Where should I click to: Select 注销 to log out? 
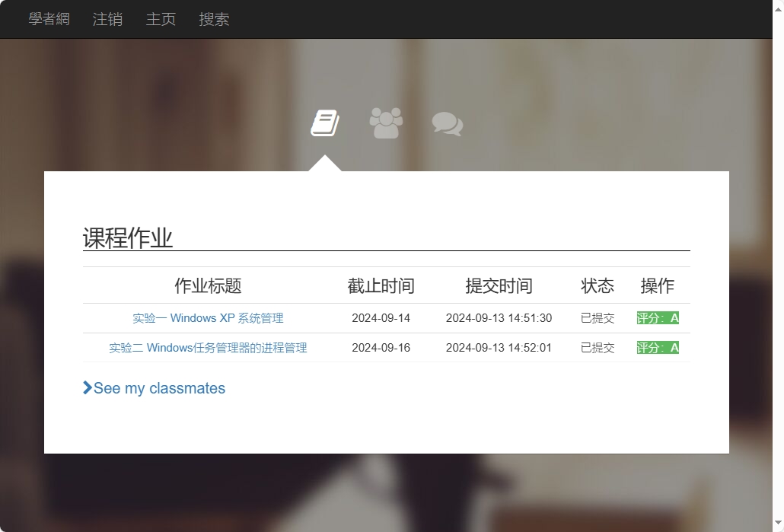[107, 19]
